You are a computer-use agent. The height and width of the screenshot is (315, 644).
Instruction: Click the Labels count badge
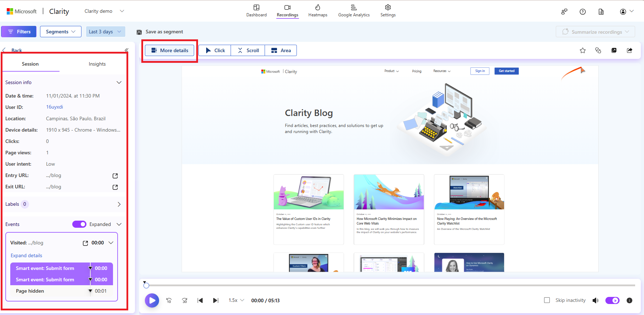click(24, 204)
